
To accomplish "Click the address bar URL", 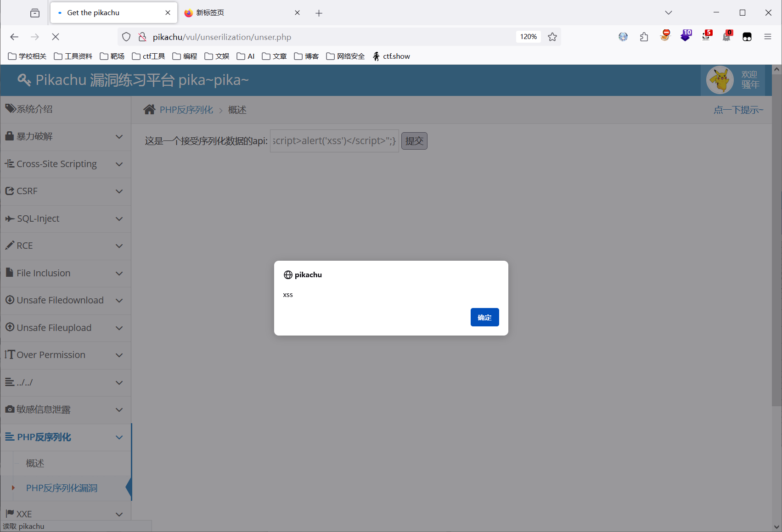I will pyautogui.click(x=222, y=37).
